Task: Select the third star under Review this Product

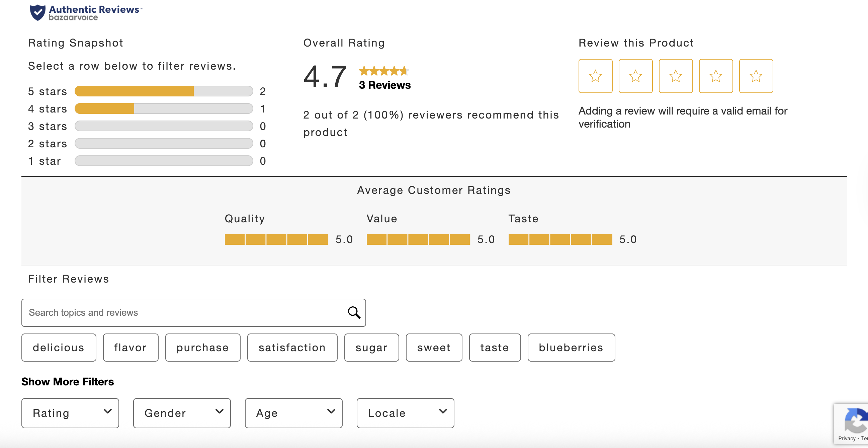Action: [675, 76]
